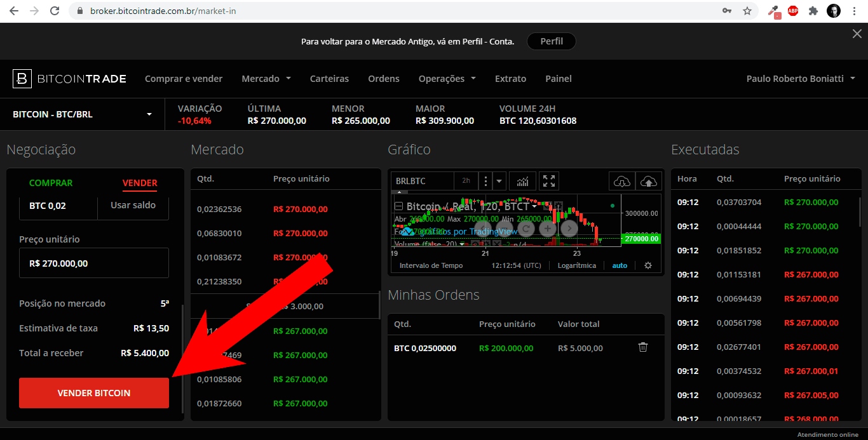Image resolution: width=868 pixels, height=440 pixels.
Task: Click the BitcoinTrade logo
Action: (x=69, y=78)
